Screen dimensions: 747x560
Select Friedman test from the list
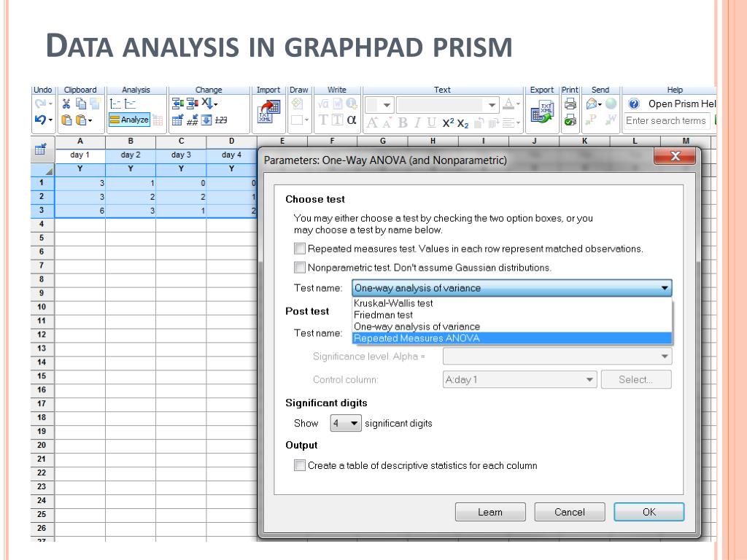(x=511, y=315)
